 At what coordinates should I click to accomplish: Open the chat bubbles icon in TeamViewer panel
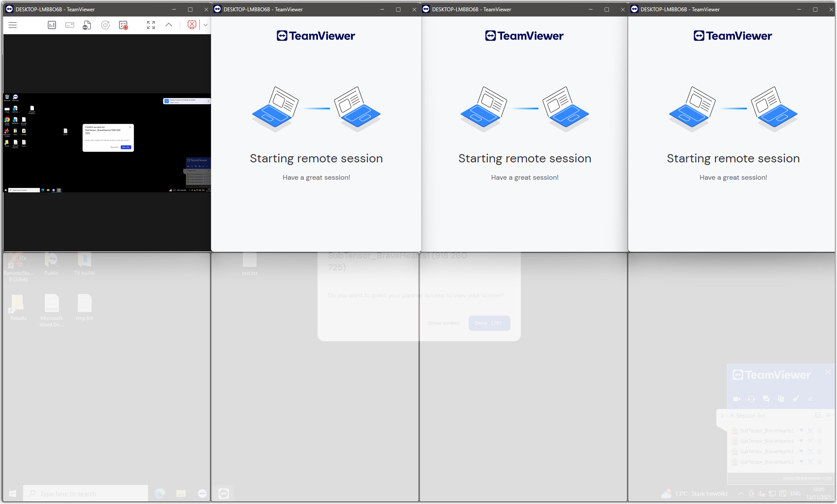tap(766, 399)
